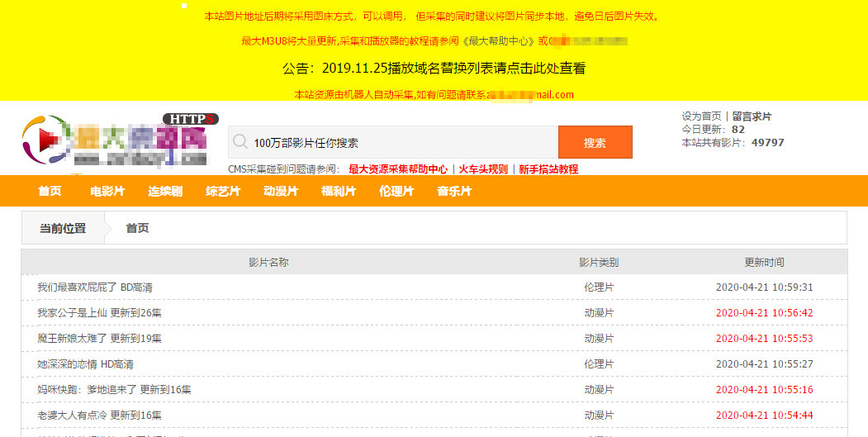The height and width of the screenshot is (437, 868).
Task: Click the 首页 breadcrumb entry
Action: (x=137, y=228)
